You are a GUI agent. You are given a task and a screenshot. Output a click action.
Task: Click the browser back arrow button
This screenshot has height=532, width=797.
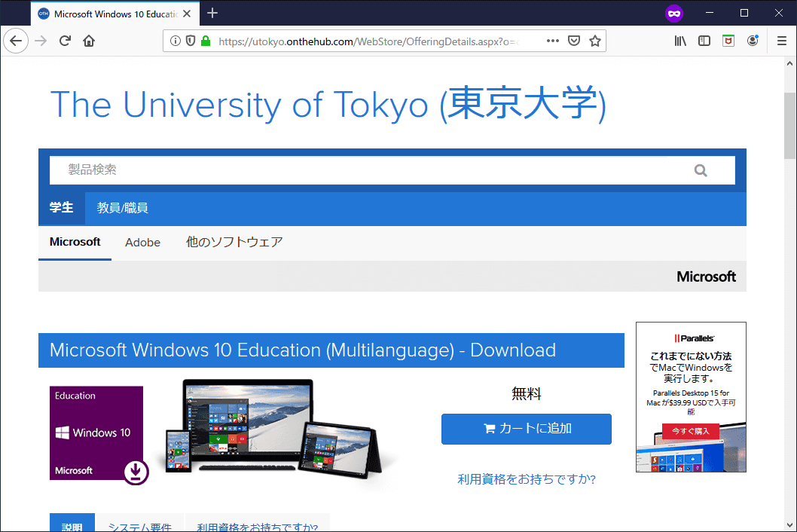(x=16, y=41)
